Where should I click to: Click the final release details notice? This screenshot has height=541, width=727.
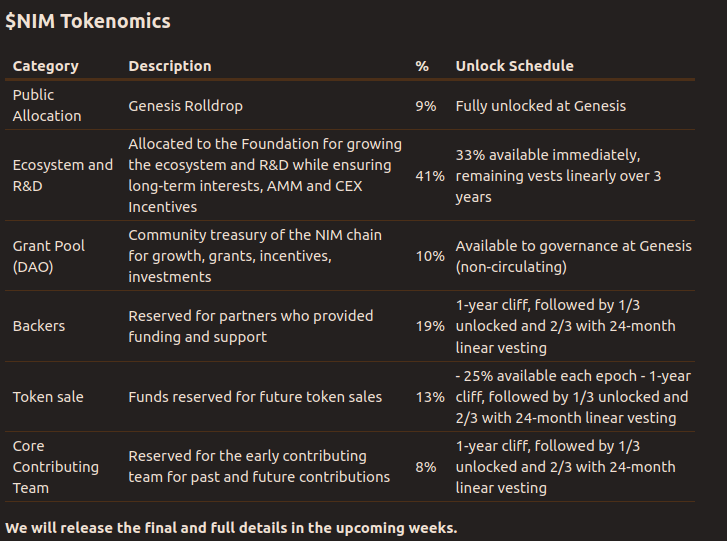click(231, 527)
